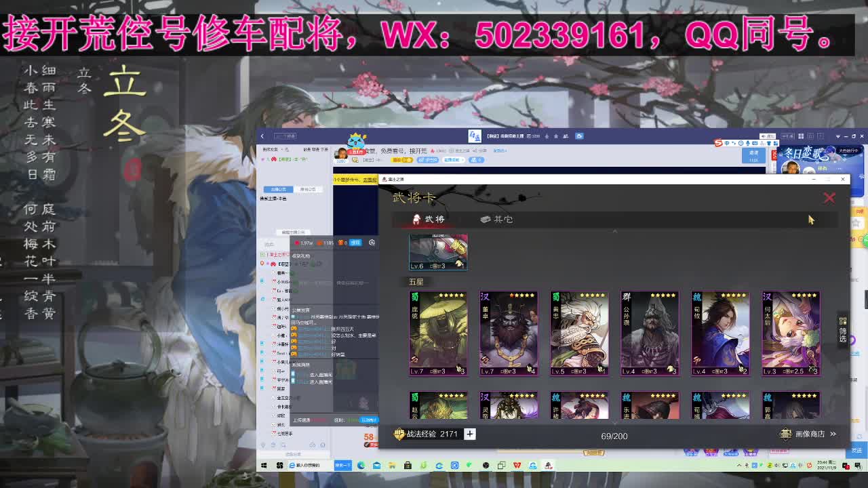
Task: Launch Microsoft Edge from the taskbar
Action: click(361, 466)
